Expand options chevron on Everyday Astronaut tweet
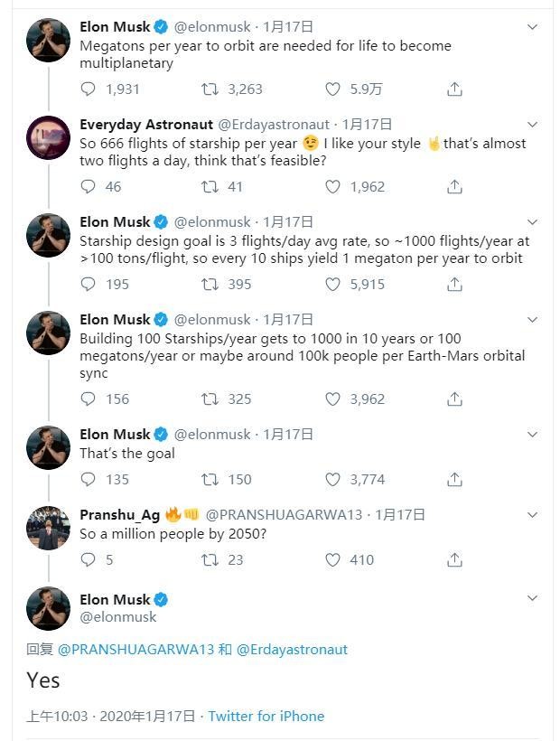The height and width of the screenshot is (741, 560). point(532,125)
